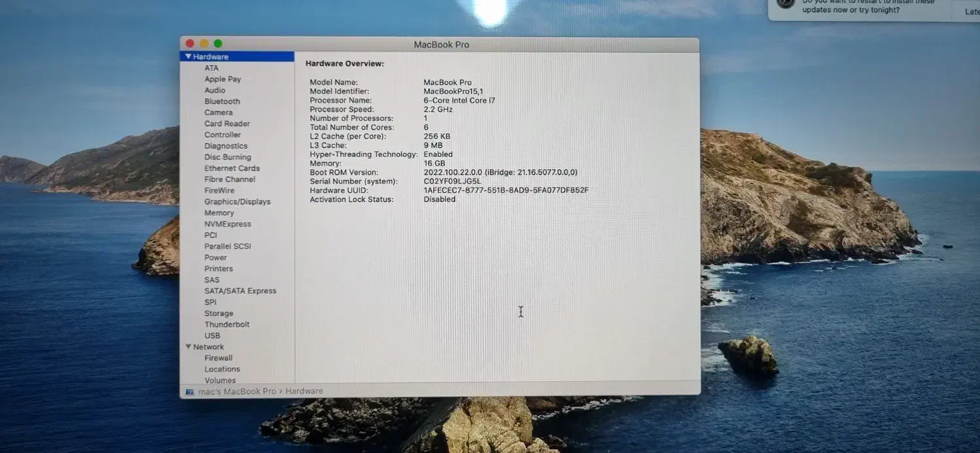Select Controller in the sidebar
The height and width of the screenshot is (453, 980).
[x=223, y=135]
